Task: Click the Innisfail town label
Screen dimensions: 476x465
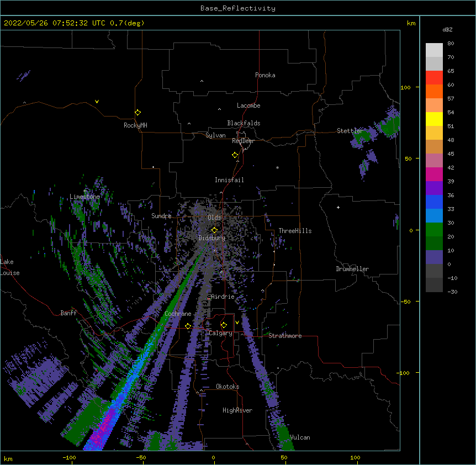Action: coord(229,180)
